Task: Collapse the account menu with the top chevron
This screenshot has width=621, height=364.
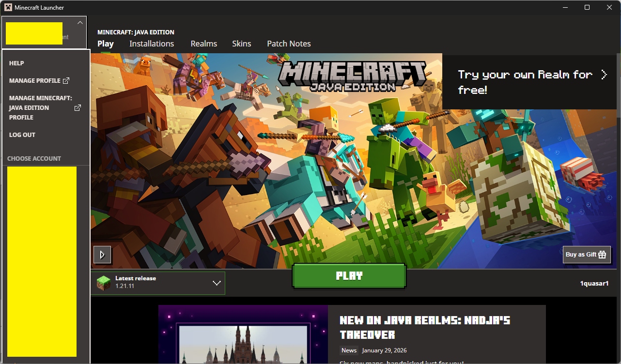Action: [x=80, y=22]
